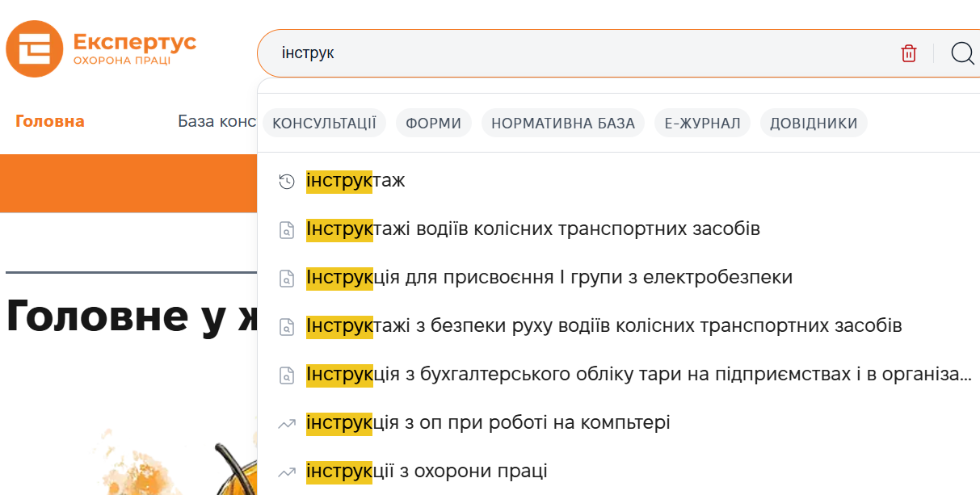Click history clock icon beside інструктаж
The width and height of the screenshot is (980, 495).
coord(286,182)
